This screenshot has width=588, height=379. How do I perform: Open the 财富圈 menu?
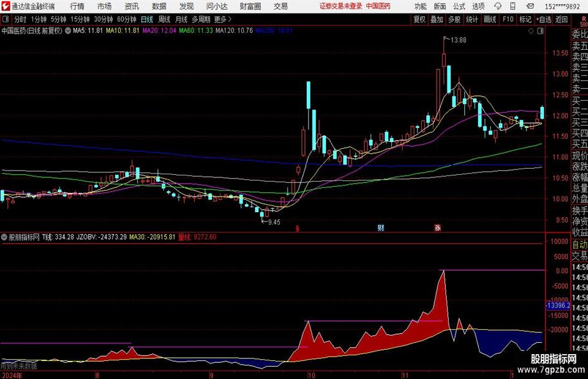[x=250, y=6]
